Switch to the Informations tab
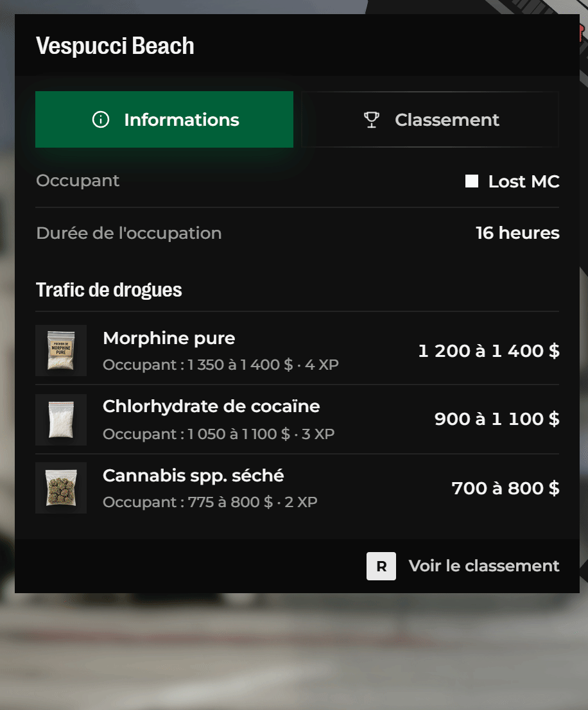The height and width of the screenshot is (710, 588). (164, 119)
